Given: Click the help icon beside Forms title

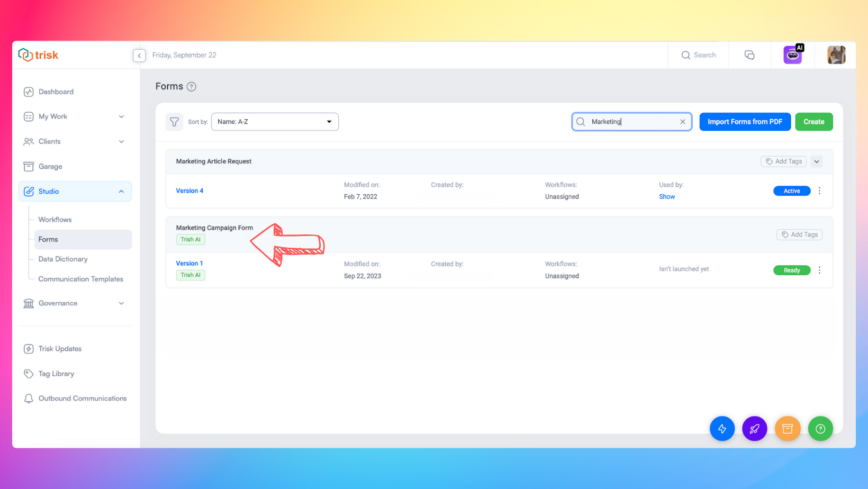Looking at the screenshot, I should tap(192, 87).
